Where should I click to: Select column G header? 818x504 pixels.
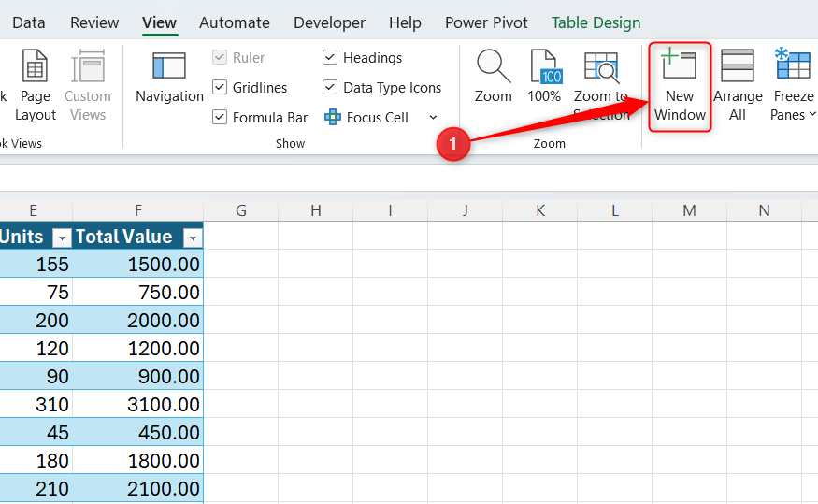(240, 210)
